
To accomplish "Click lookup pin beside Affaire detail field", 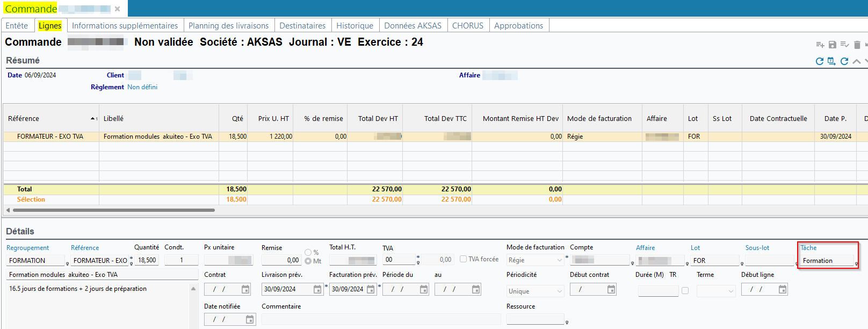I will click(x=687, y=263).
